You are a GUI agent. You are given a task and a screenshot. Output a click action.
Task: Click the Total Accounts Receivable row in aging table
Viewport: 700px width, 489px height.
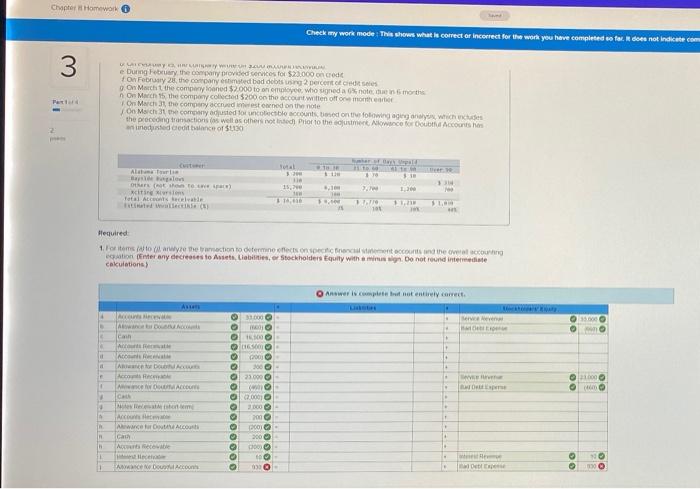click(x=289, y=200)
